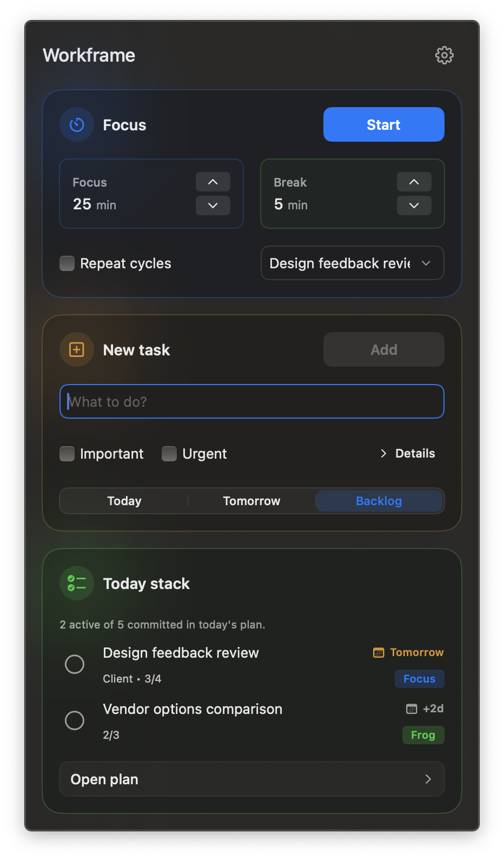
Task: Click the Design feedback review task title
Action: point(181,653)
